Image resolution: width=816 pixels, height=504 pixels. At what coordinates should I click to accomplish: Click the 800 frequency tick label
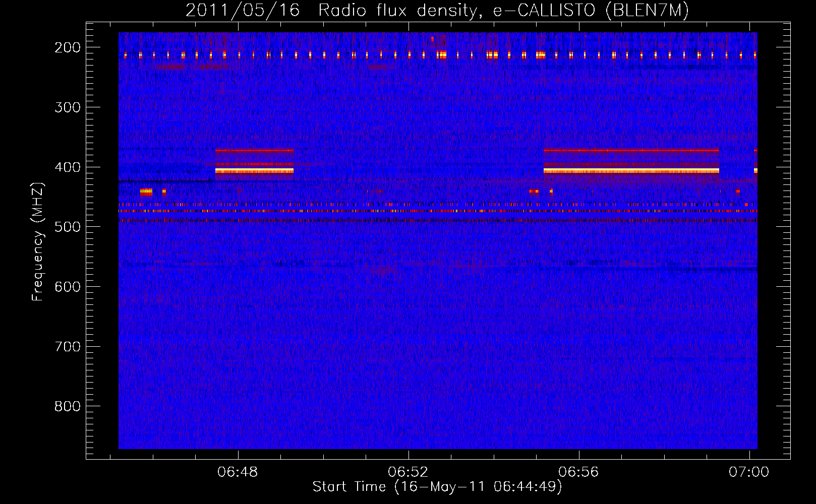click(x=68, y=406)
